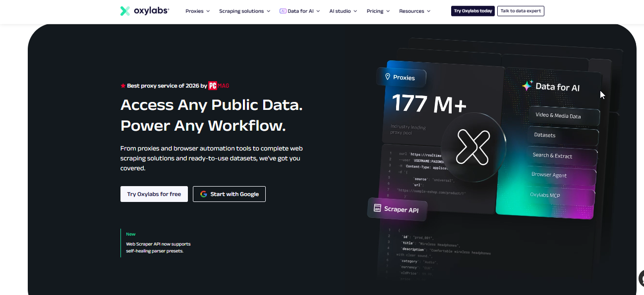Screen dimensions: 644x295
Task: Click Start with Google button
Action: pyautogui.click(x=229, y=194)
